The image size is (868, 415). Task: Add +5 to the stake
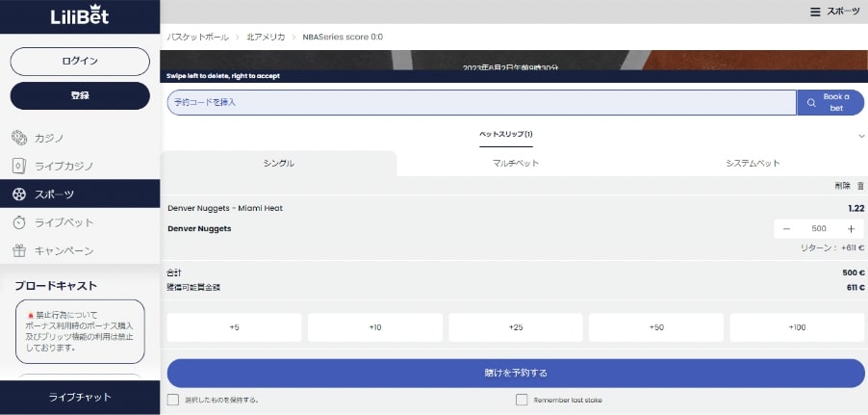click(234, 327)
